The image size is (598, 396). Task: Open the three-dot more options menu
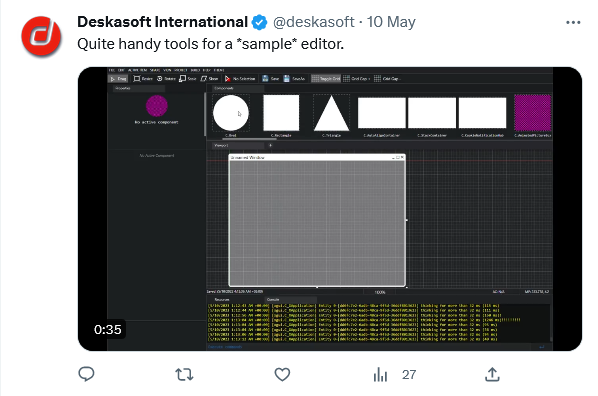573,23
